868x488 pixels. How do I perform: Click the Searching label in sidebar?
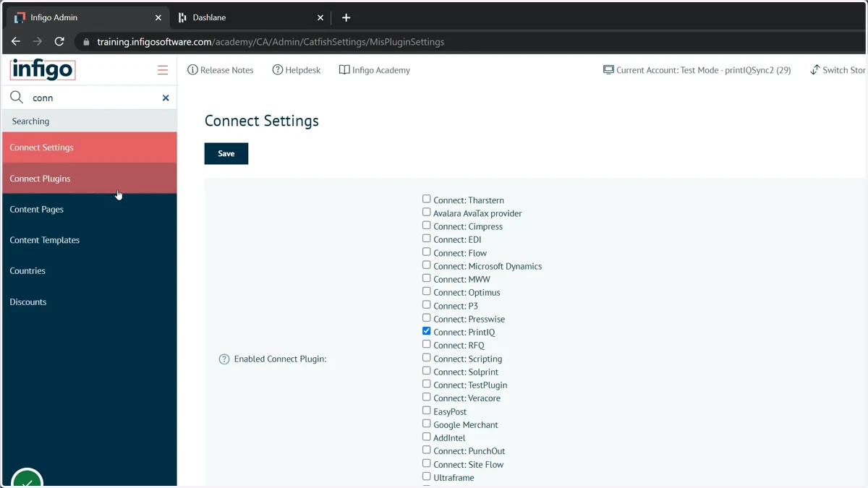tap(30, 121)
